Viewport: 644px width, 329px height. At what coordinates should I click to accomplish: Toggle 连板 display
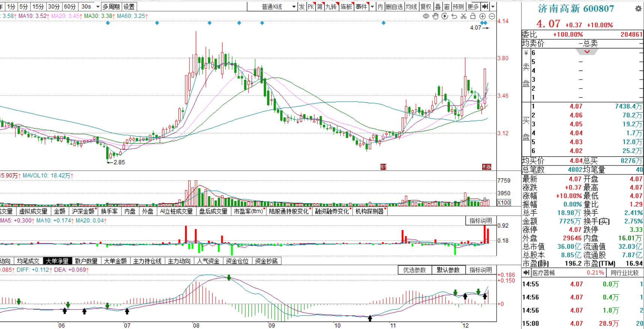pos(347,6)
